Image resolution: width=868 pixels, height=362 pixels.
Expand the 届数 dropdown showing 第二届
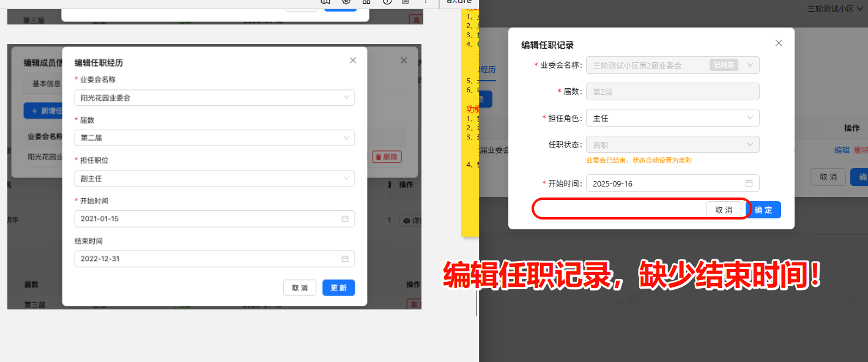pyautogui.click(x=213, y=137)
